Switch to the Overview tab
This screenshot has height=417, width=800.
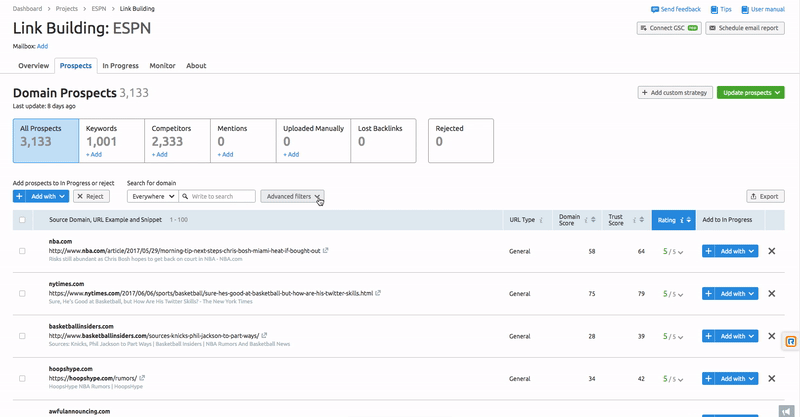pos(34,66)
